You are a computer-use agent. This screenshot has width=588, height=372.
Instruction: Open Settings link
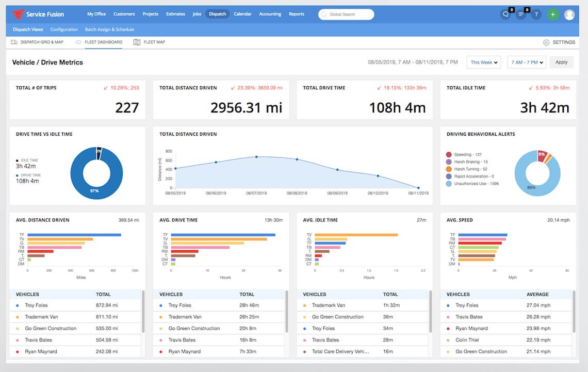(x=564, y=42)
